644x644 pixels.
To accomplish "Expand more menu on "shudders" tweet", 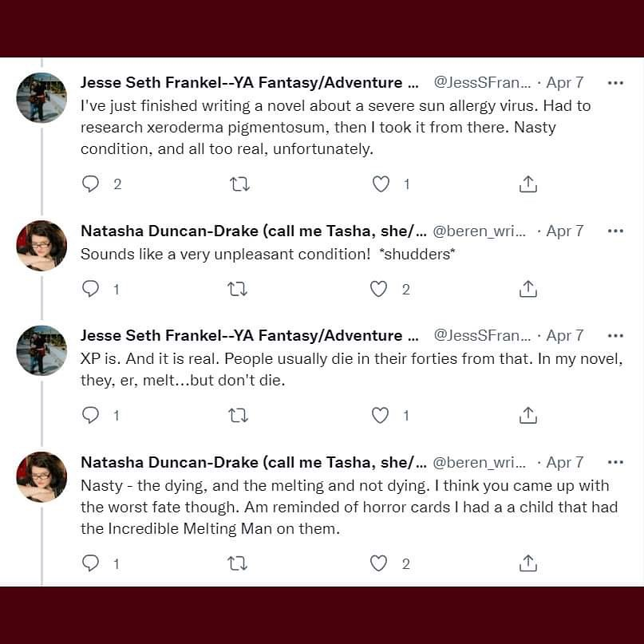I will click(x=615, y=231).
